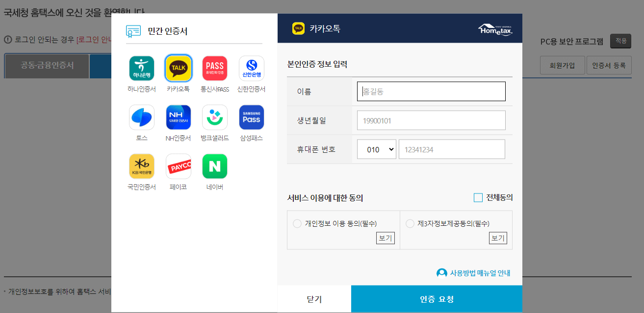The height and width of the screenshot is (313, 644).
Task: Select the 개인정보 이용 동의 radio button
Action: tap(297, 223)
